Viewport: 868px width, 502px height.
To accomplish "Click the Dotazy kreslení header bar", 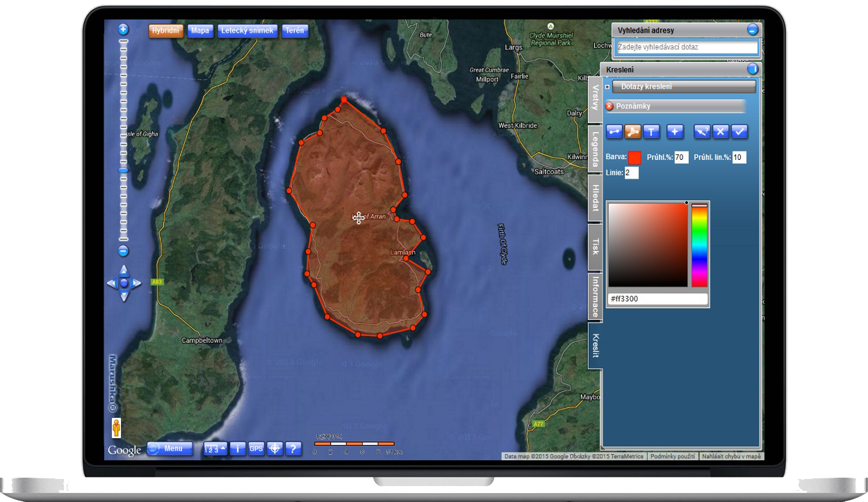I will [684, 87].
